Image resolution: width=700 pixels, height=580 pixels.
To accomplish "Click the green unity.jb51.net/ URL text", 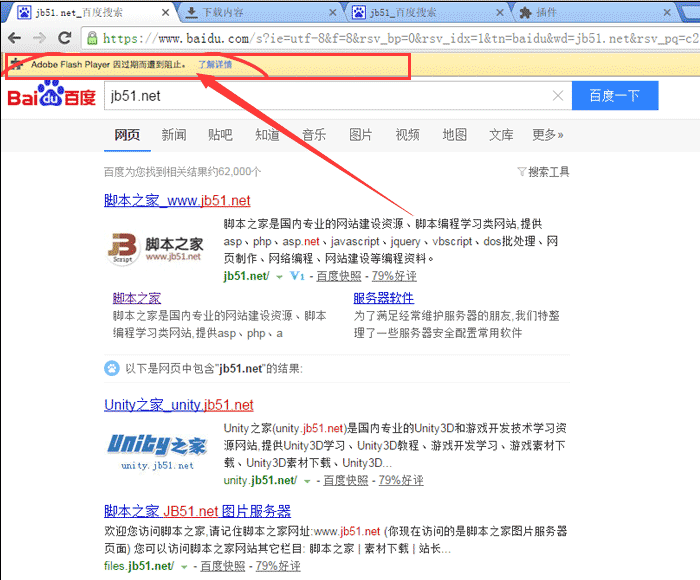I will (x=260, y=480).
